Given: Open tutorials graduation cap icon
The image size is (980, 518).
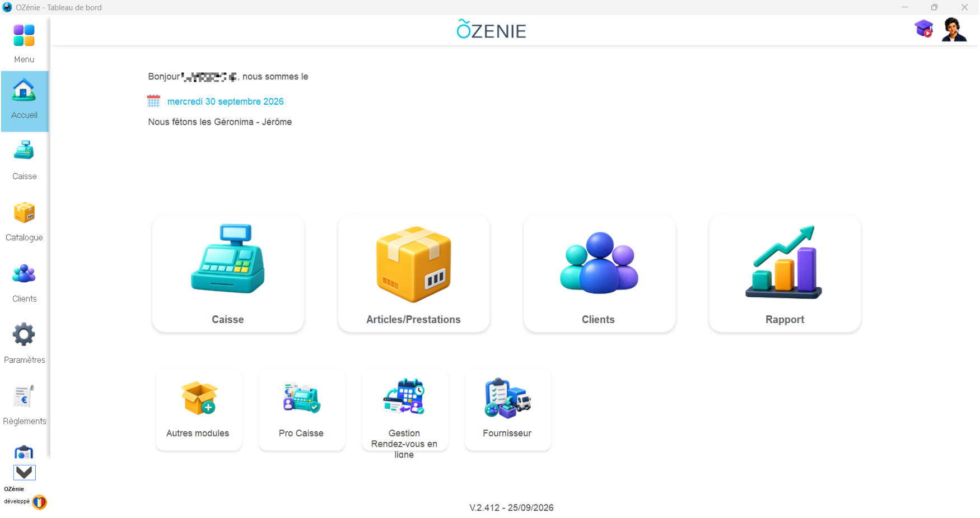Looking at the screenshot, I should (924, 29).
